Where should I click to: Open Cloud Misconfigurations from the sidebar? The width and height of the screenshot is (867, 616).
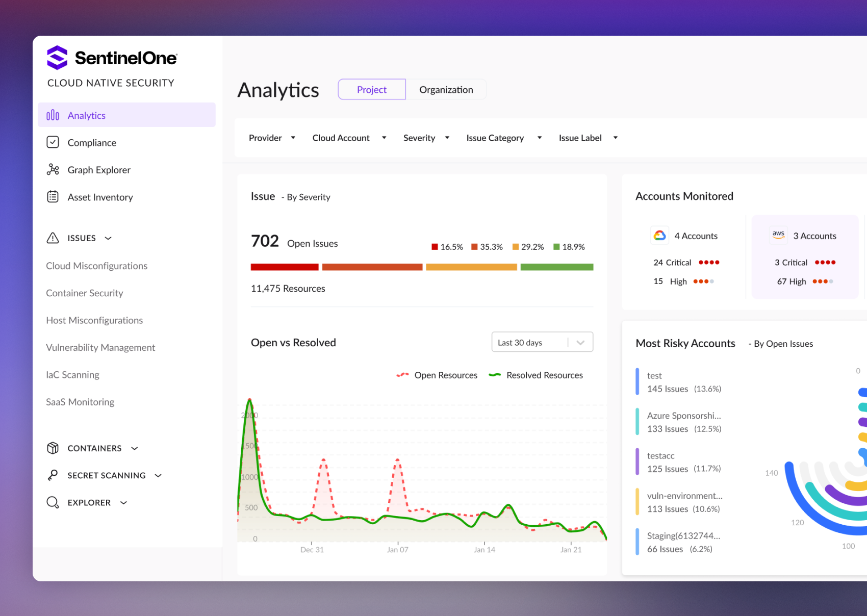click(x=96, y=266)
